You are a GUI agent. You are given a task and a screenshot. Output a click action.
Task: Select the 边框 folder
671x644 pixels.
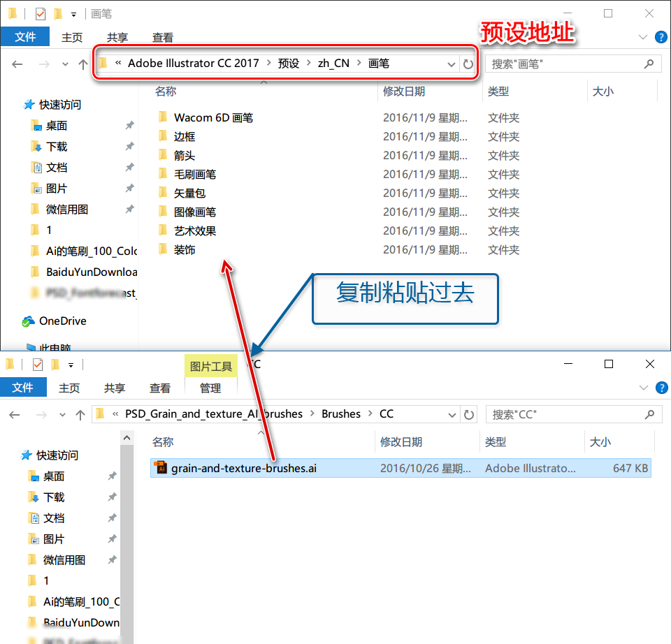[185, 136]
